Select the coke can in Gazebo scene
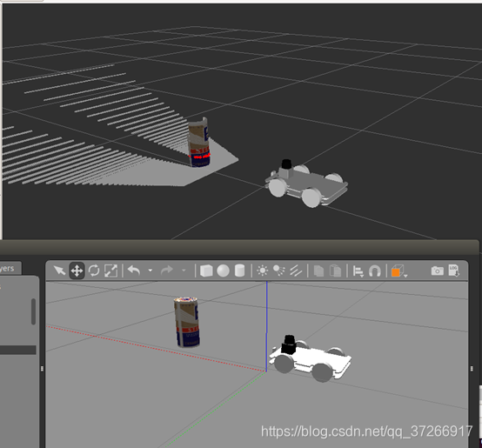The width and height of the screenshot is (482, 448). 187,322
